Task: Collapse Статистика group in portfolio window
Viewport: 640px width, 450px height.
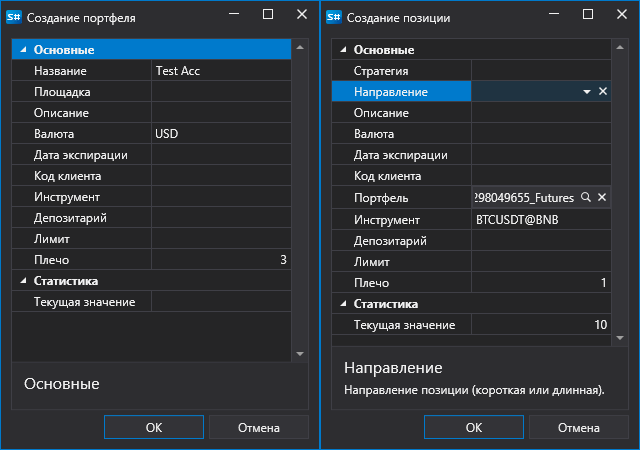Action: (x=23, y=281)
